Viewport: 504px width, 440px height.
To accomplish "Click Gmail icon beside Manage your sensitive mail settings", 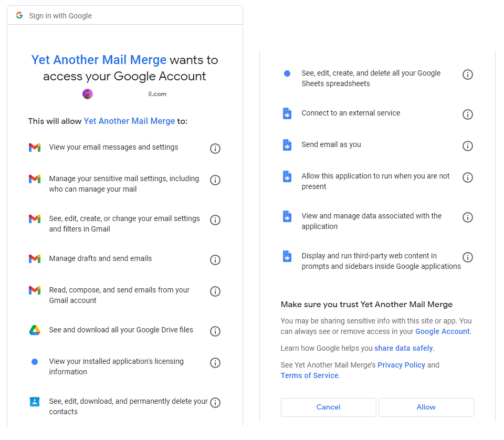I will 35,179.
